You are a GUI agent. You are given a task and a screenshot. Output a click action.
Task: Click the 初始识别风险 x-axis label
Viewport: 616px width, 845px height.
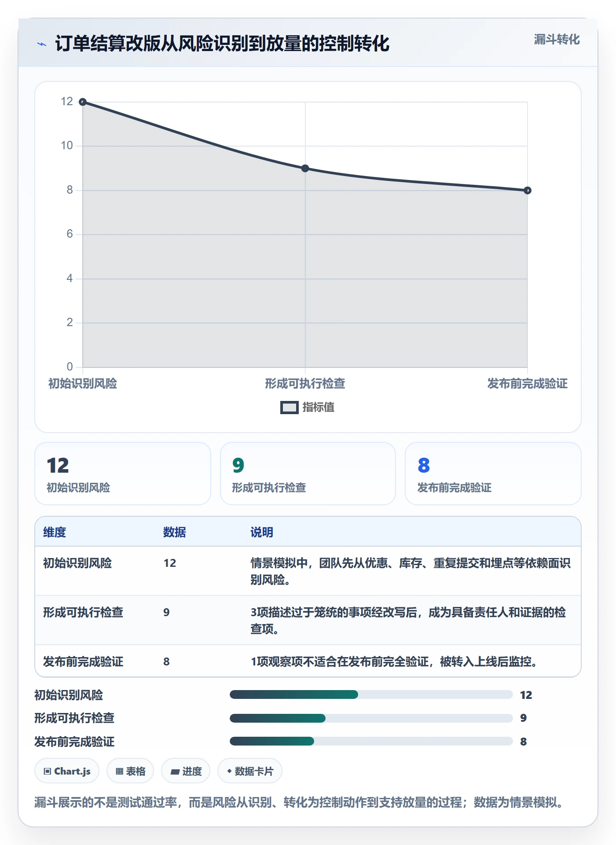click(83, 383)
